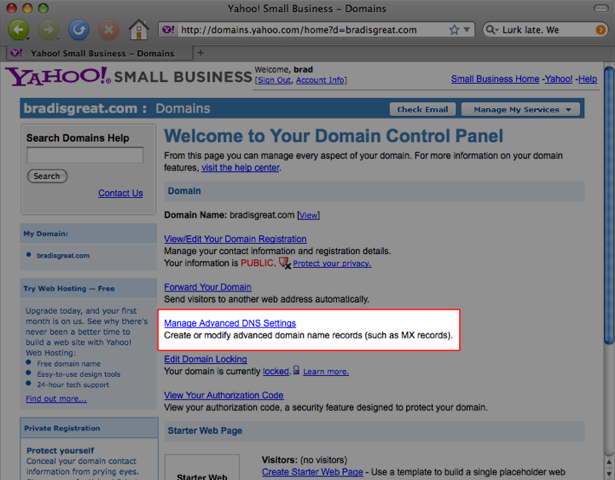
Task: Open the address bar history dropdown arrow
Action: click(467, 30)
